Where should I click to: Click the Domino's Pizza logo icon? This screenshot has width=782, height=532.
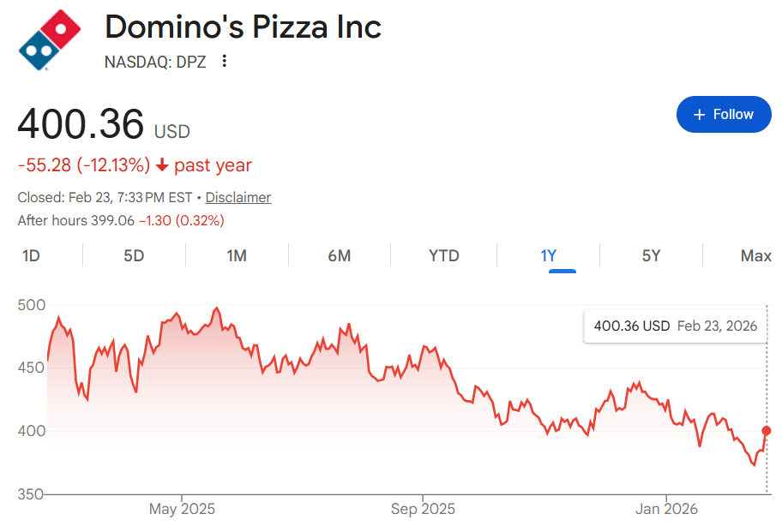[50, 40]
